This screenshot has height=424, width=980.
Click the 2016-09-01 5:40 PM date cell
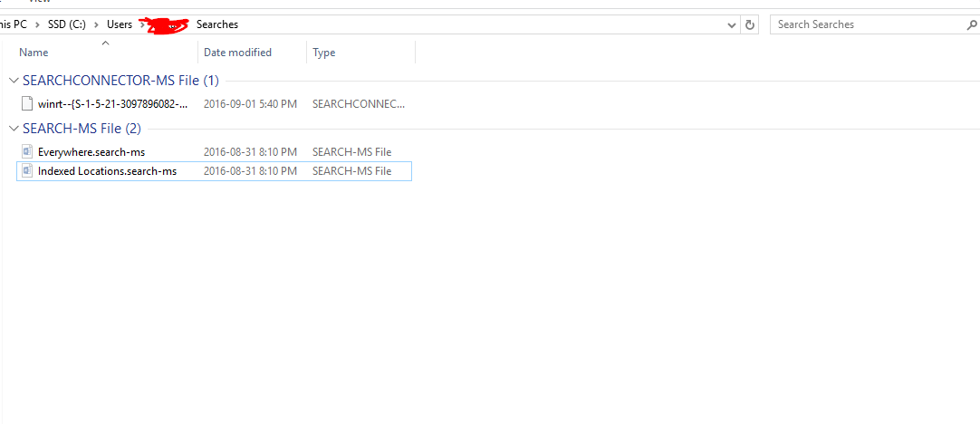[x=250, y=104]
